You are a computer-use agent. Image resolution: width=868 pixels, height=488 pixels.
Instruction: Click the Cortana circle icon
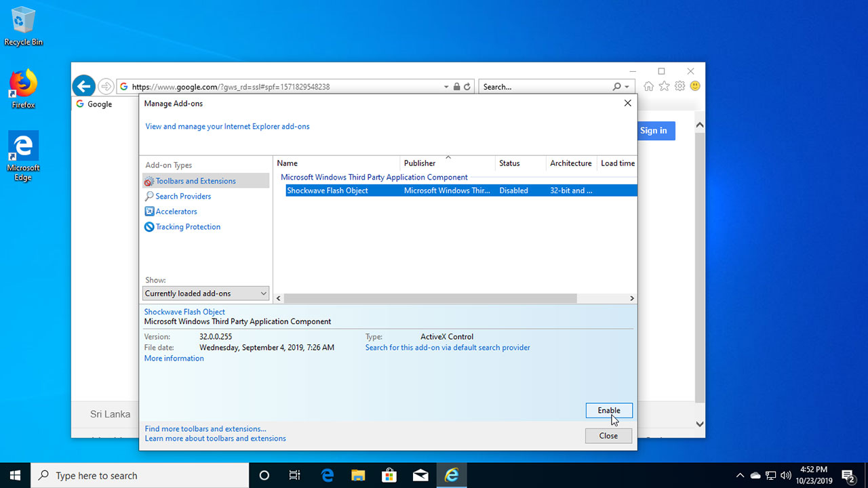coord(264,475)
